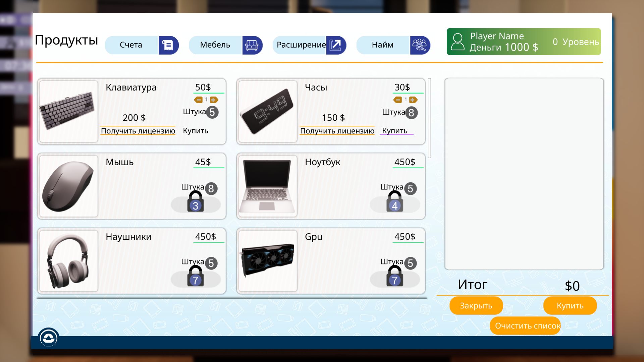Click the player profile avatar icon
644x362 pixels.
(458, 42)
